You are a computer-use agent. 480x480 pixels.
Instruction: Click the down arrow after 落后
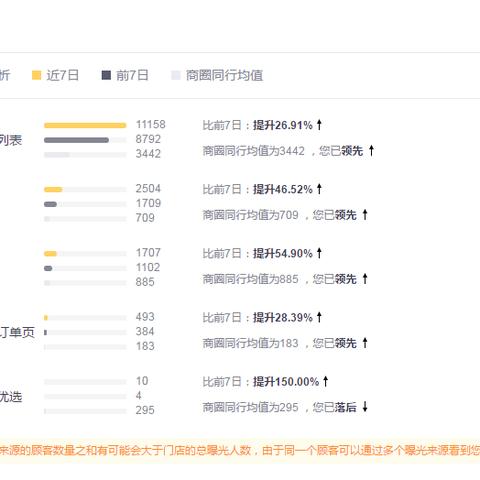click(x=365, y=407)
